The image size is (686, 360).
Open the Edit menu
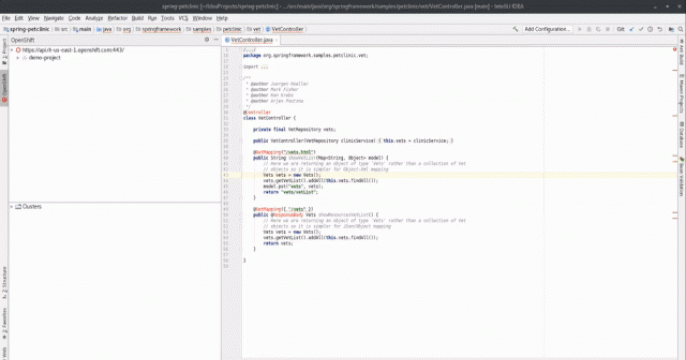click(19, 18)
